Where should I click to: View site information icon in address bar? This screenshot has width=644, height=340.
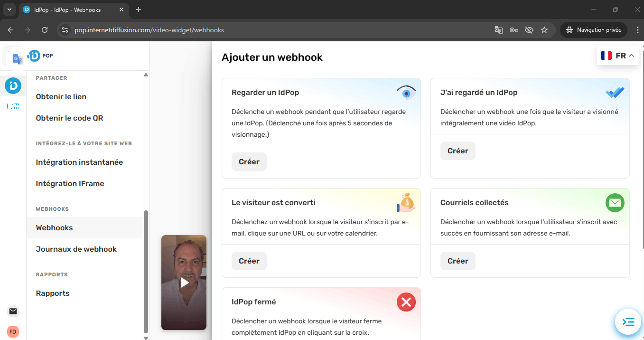pyautogui.click(x=65, y=30)
